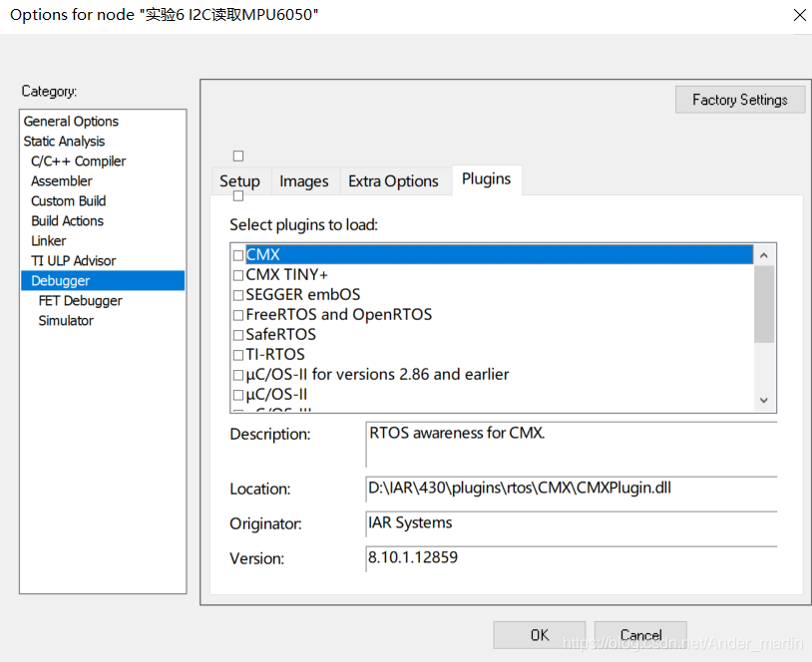812x662 pixels.
Task: Select the Plugins tab
Action: pos(486,179)
